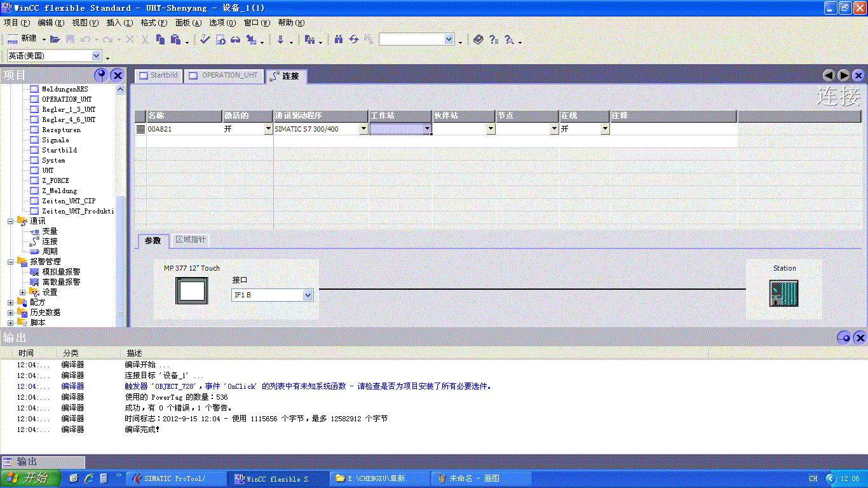Open a project with the folder toolbar icon
Viewport: 868px width, 488px height.
[55, 39]
